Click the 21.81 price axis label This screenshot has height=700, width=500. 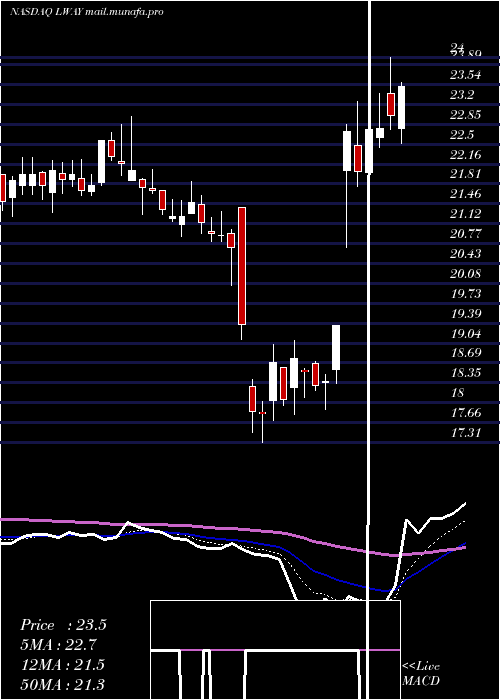point(466,174)
